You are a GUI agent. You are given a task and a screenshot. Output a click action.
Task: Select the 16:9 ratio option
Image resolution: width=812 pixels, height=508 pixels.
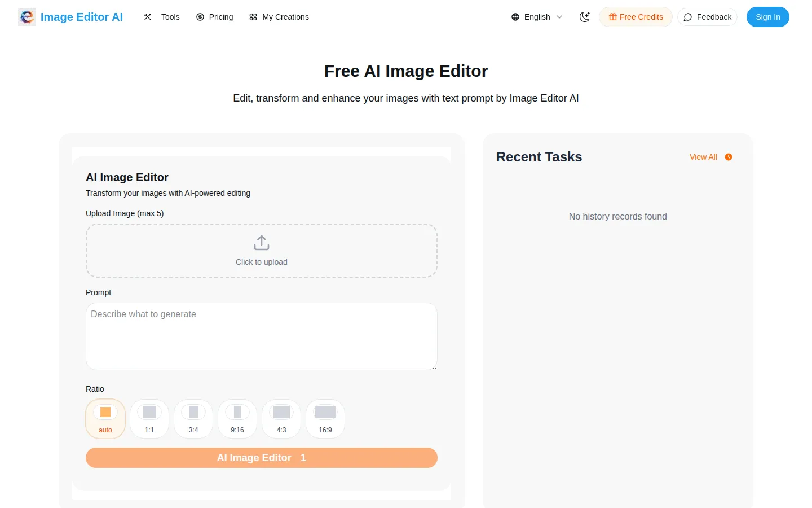[325, 419]
